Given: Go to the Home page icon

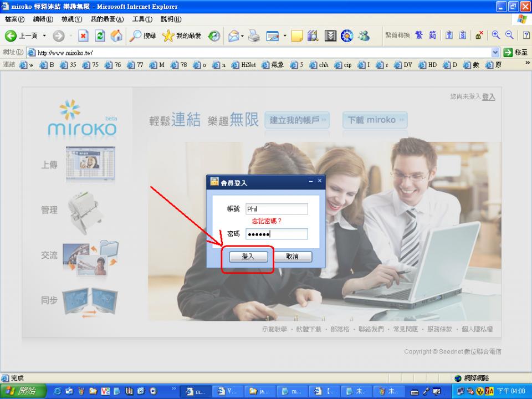Looking at the screenshot, I should (116, 36).
